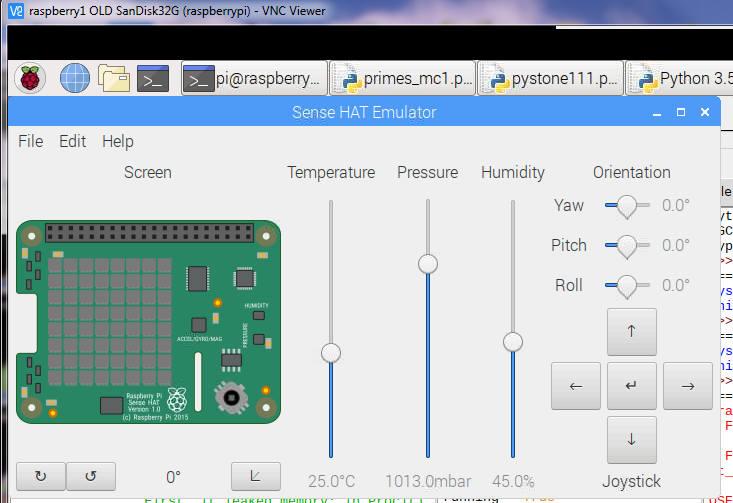This screenshot has height=503, width=733.
Task: Push the joystick right arrow button
Action: tap(688, 386)
